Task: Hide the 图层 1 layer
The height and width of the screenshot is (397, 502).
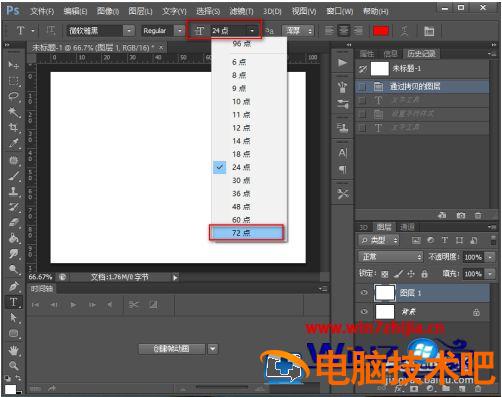Action: [x=364, y=293]
